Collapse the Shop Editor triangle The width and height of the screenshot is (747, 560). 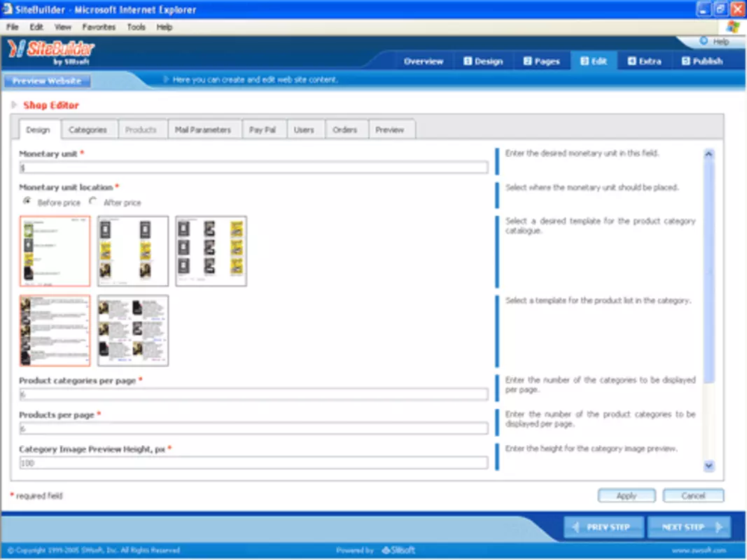(x=14, y=105)
